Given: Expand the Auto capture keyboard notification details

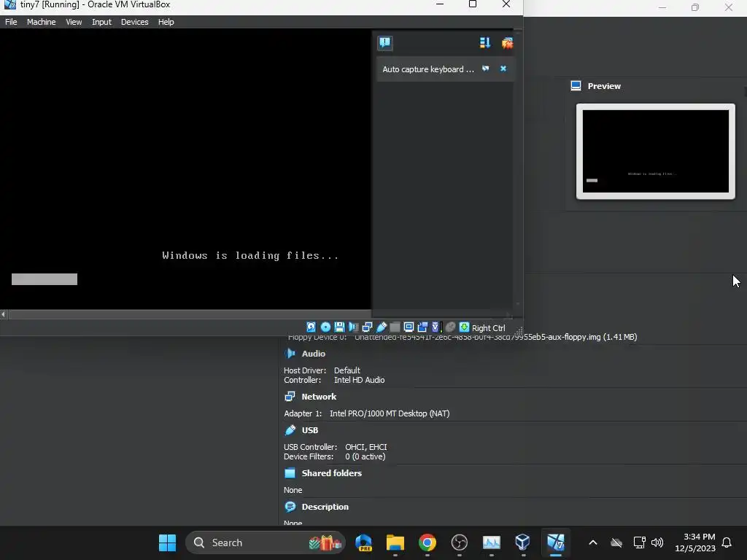Looking at the screenshot, I should tap(485, 69).
